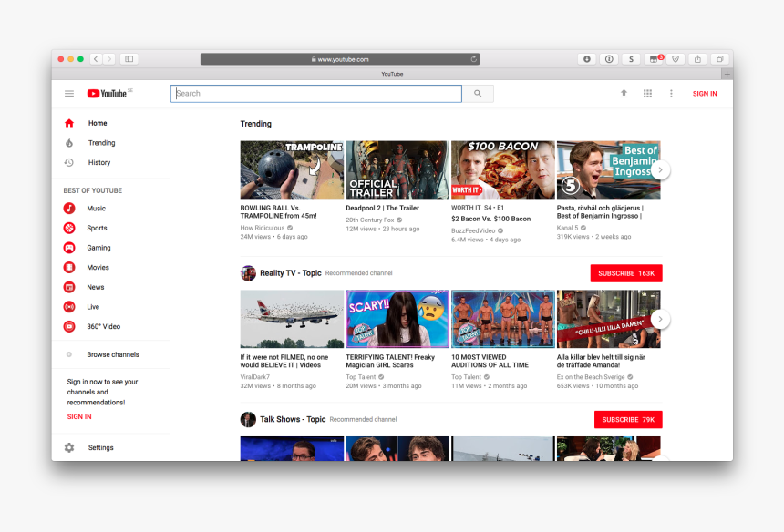This screenshot has width=784, height=532.
Task: Go to Gaming in sidebar
Action: [98, 248]
